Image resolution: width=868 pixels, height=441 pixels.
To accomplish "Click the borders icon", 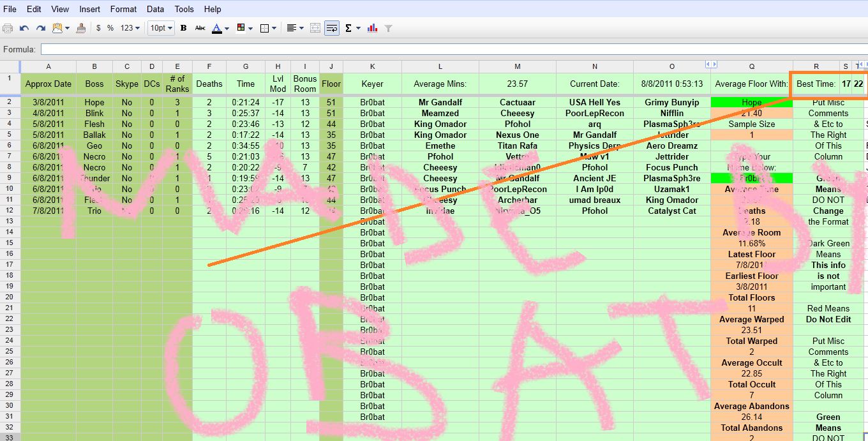I will click(264, 28).
